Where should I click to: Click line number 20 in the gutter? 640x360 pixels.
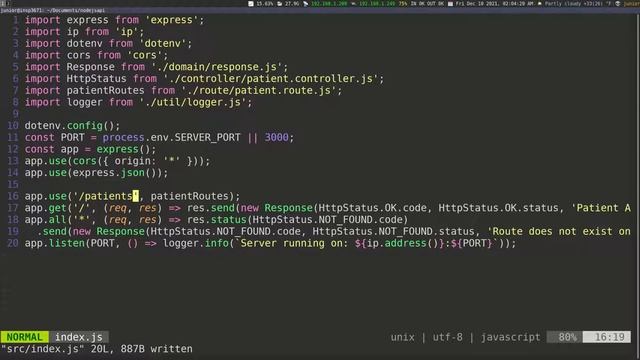(x=13, y=243)
